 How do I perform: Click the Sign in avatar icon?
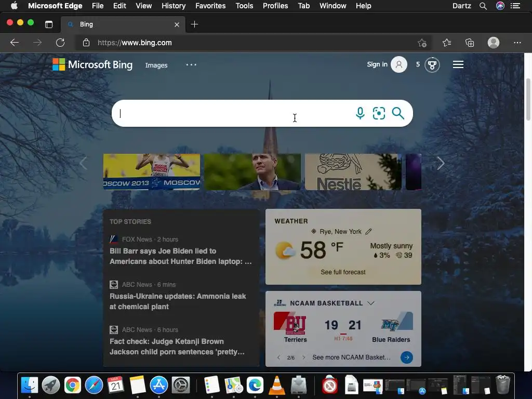pyautogui.click(x=399, y=64)
